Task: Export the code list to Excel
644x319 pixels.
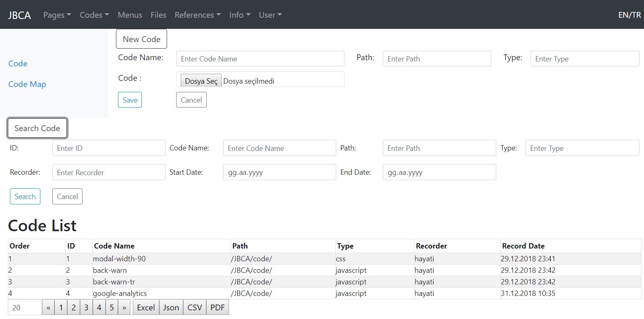Action: coord(146,307)
